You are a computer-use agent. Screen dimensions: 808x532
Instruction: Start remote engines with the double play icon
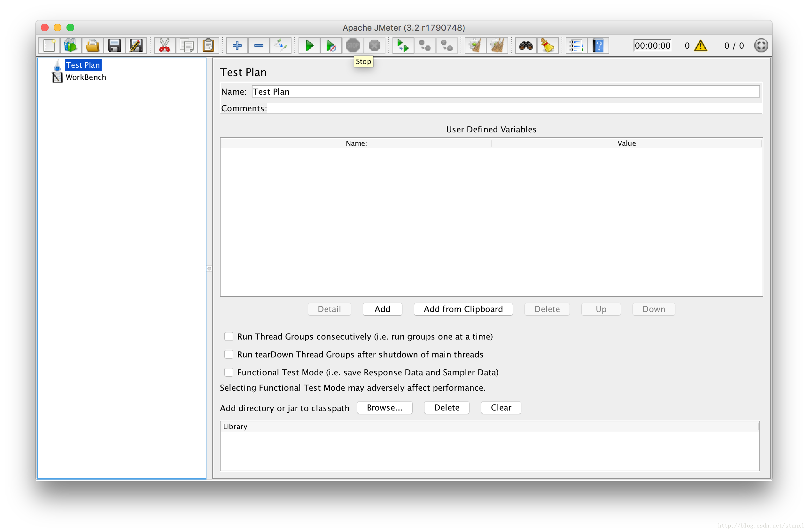pos(403,45)
